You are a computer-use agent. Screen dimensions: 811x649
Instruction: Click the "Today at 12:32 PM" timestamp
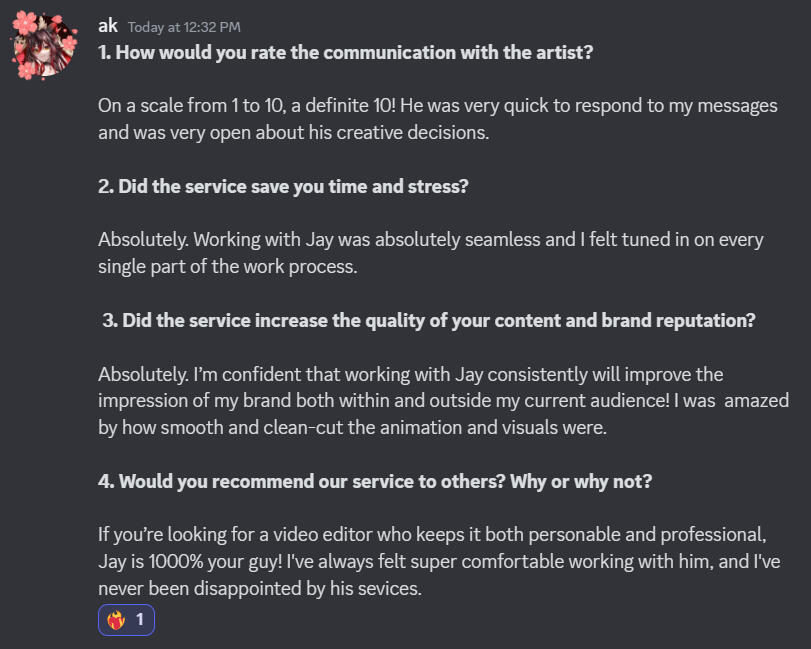pos(184,27)
